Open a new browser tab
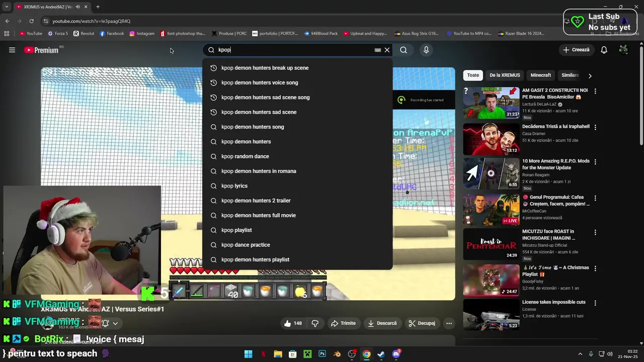 pos(98,7)
